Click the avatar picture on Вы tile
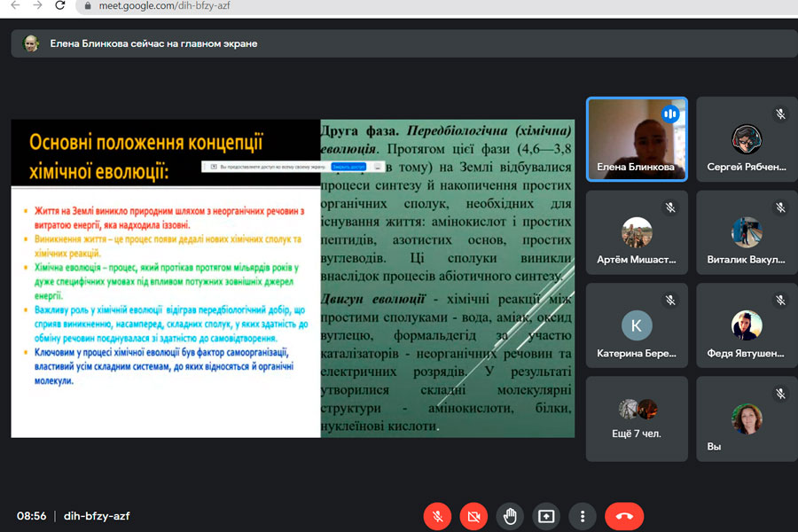The height and width of the screenshot is (532, 798). click(747, 419)
